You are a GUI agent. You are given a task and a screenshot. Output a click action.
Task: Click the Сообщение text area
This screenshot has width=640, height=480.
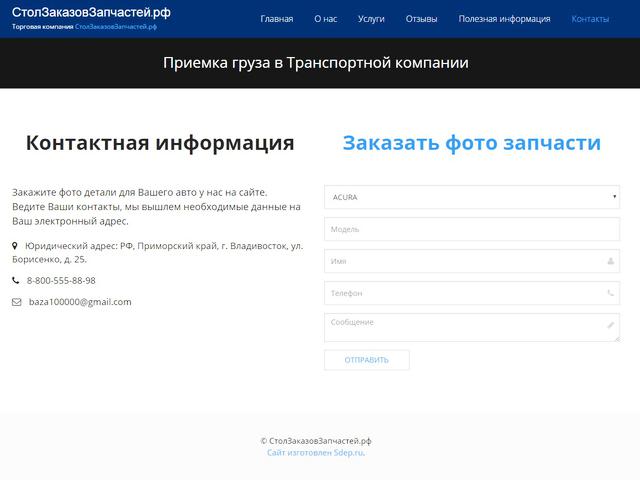[x=472, y=327]
